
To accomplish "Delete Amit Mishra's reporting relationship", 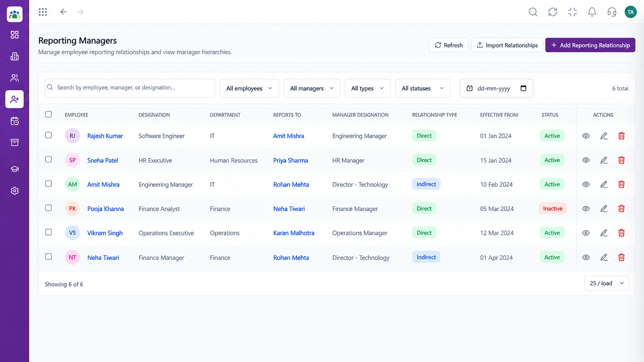I will 621,184.
